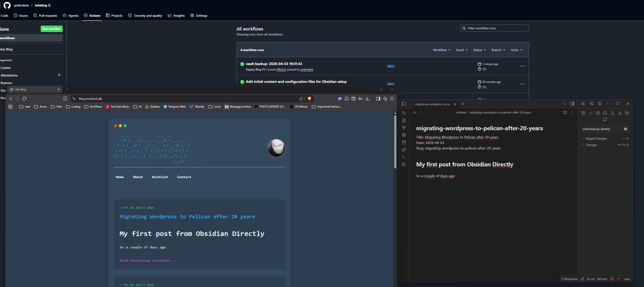Open the backlinks icon in Obsidian's right sidebar header
644x287 pixels.
pos(583,104)
